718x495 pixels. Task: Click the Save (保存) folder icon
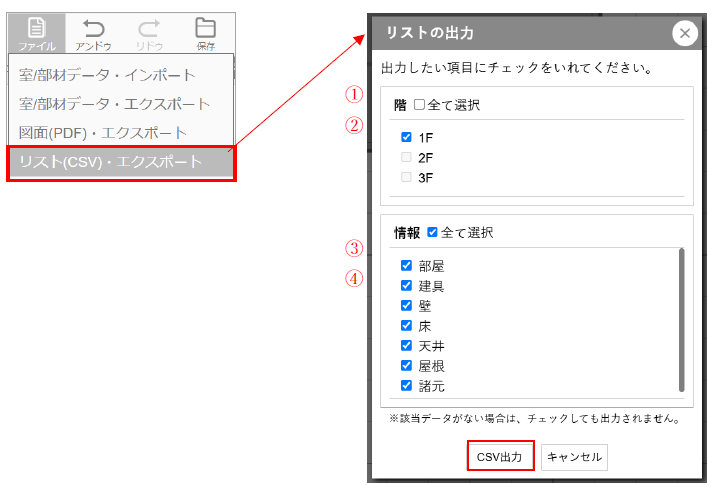pyautogui.click(x=205, y=27)
